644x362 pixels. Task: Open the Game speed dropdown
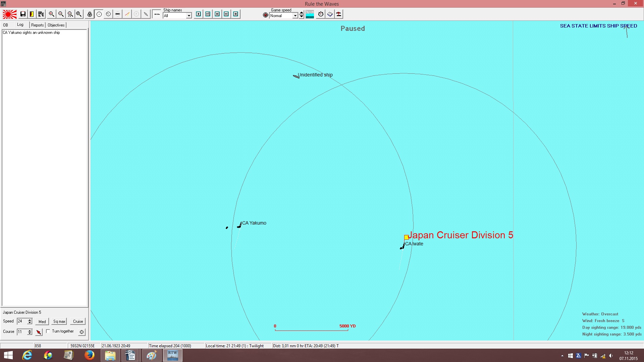tap(295, 16)
